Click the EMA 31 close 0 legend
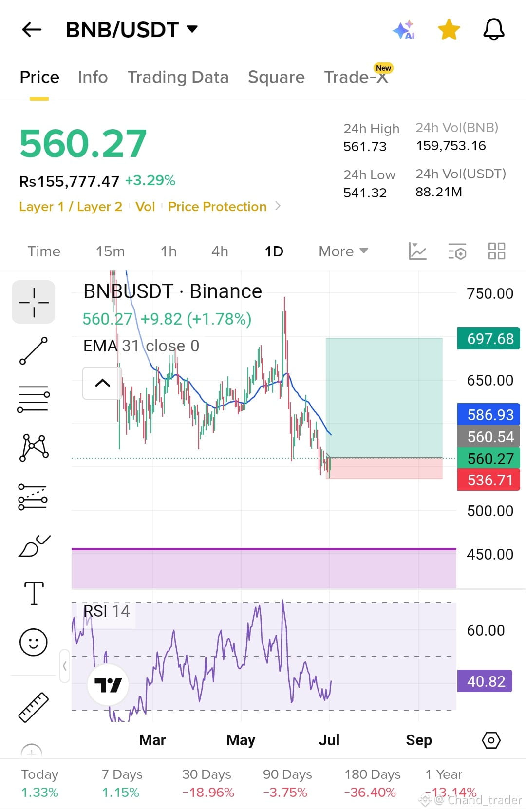 point(141,346)
